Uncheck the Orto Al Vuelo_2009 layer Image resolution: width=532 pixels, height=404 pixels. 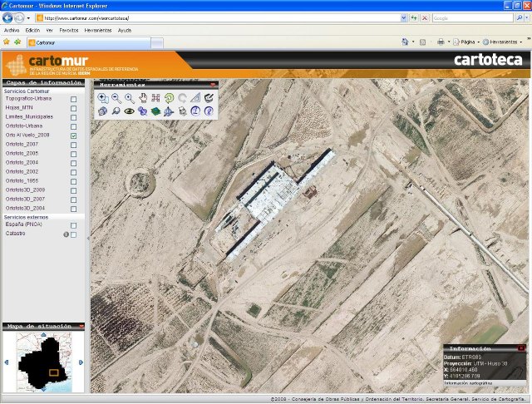click(74, 135)
